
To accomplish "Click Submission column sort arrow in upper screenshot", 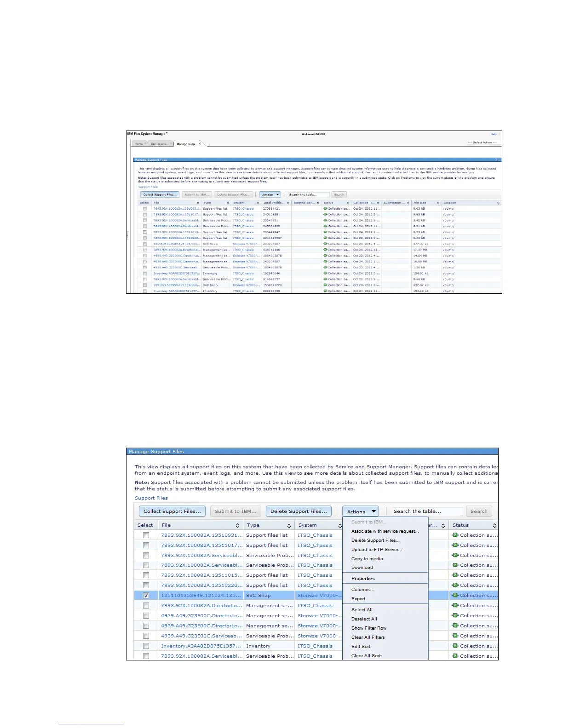I will pyautogui.click(x=408, y=203).
